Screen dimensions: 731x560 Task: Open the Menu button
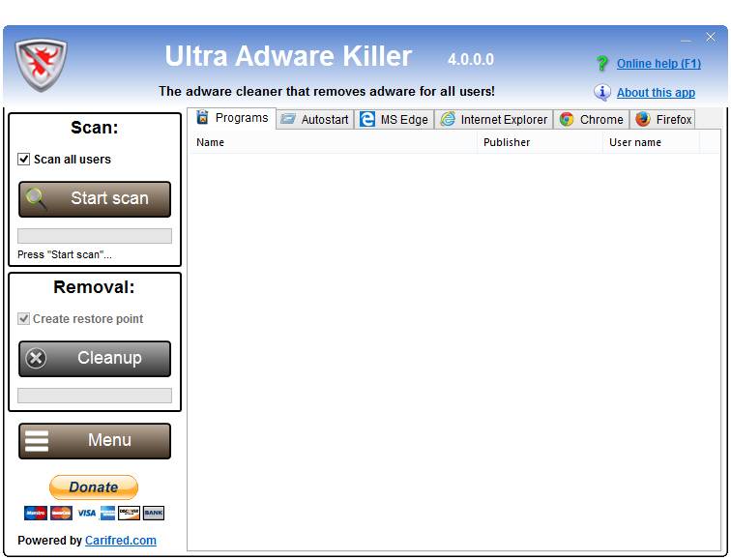[95, 441]
